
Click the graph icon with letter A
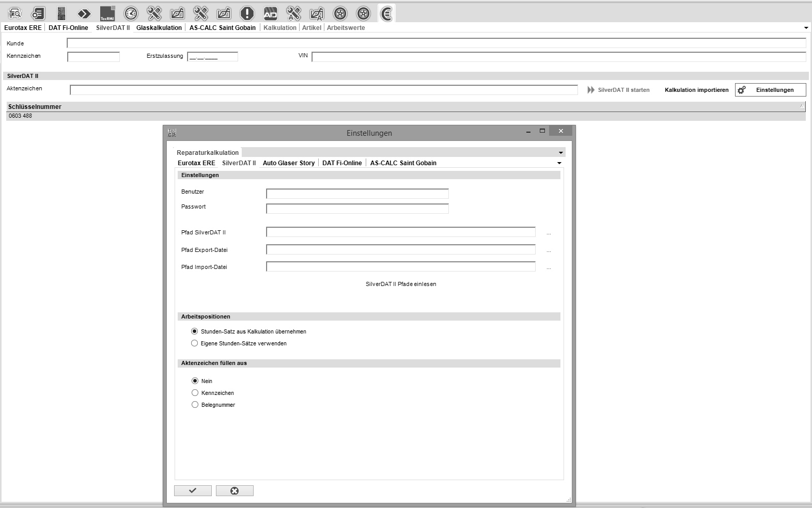click(x=317, y=13)
